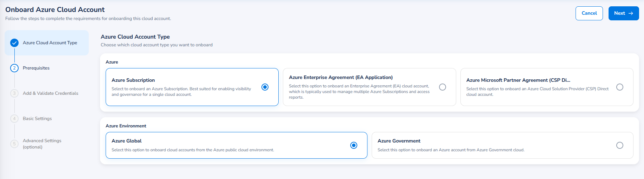Click the CSP Direct cloud account description text
This screenshot has width=644, height=179.
pyautogui.click(x=538, y=92)
